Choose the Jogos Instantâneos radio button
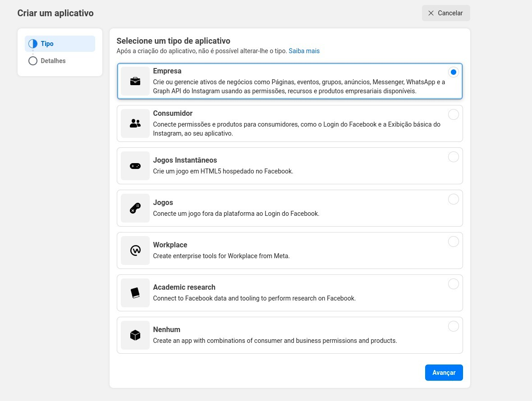 point(453,157)
